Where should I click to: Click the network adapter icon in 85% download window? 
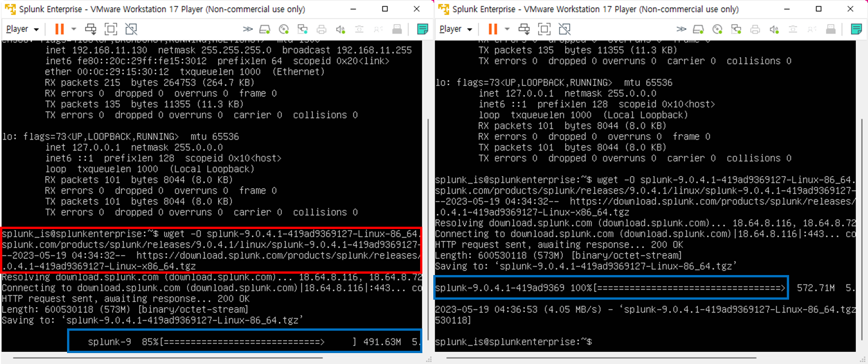click(x=302, y=30)
